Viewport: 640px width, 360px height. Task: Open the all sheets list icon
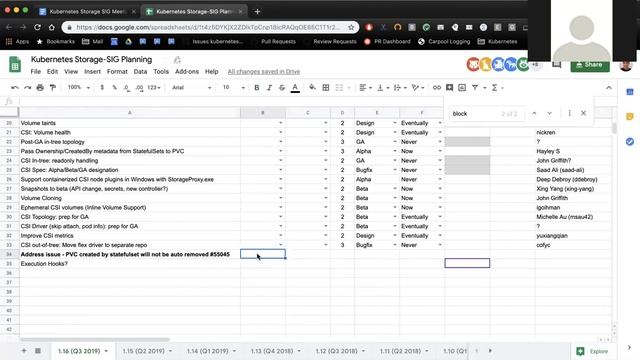pyautogui.click(x=38, y=351)
